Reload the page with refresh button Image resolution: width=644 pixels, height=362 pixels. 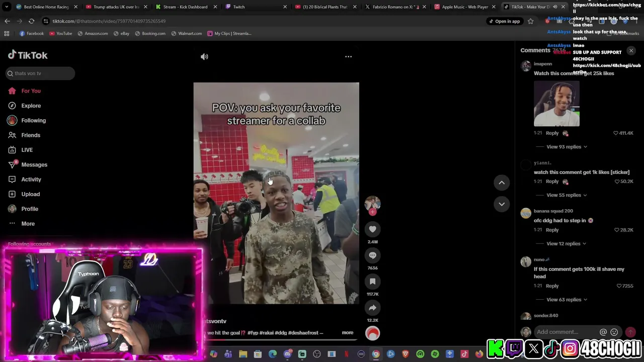pyautogui.click(x=31, y=21)
